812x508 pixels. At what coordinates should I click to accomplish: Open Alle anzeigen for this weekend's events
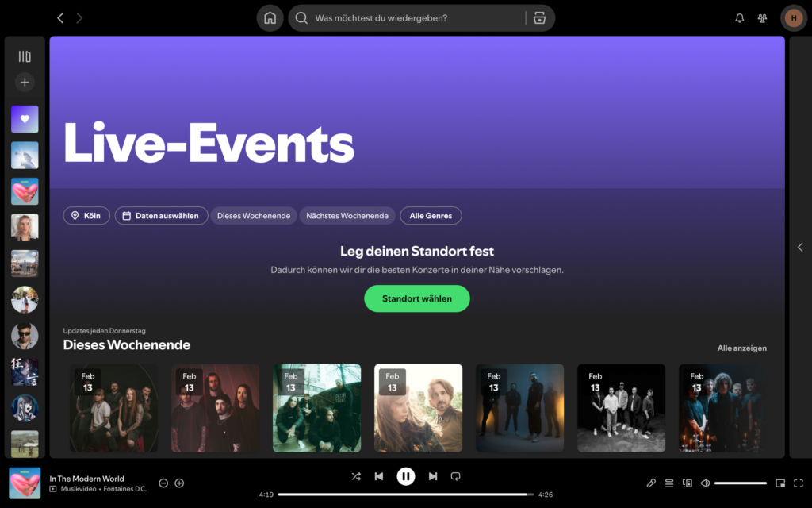(x=742, y=348)
